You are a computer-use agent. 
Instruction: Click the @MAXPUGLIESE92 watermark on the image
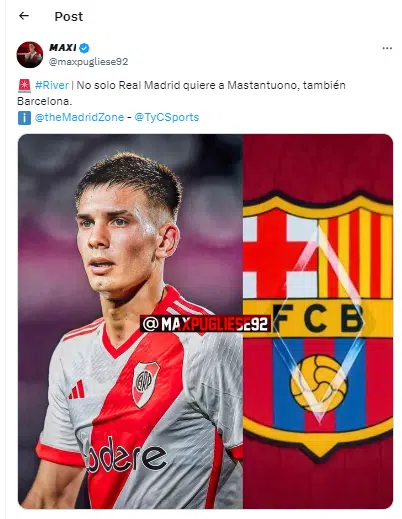[205, 324]
